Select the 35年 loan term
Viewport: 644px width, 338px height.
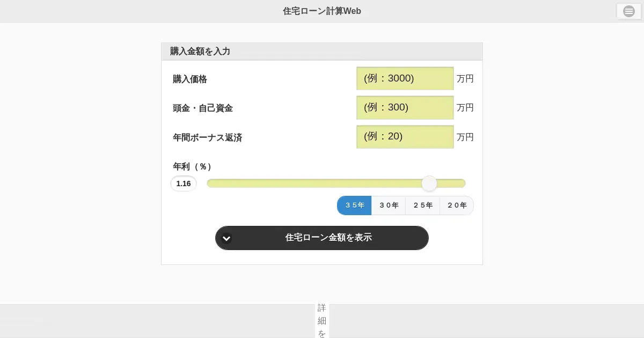[354, 205]
